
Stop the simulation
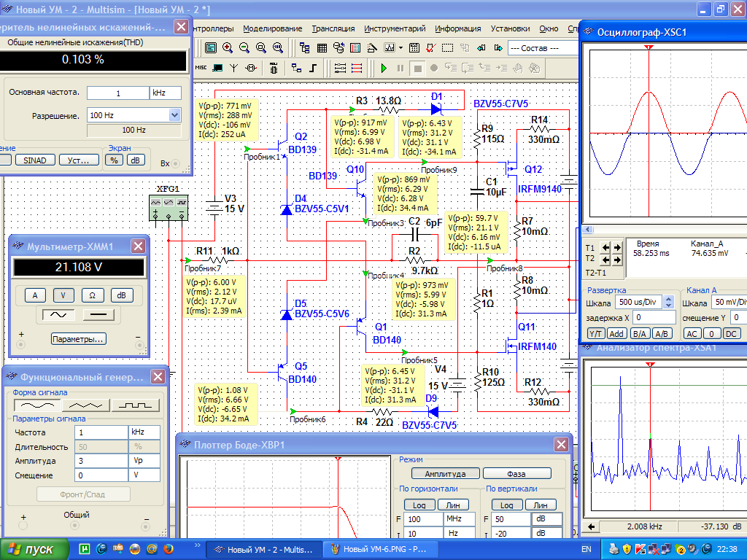418,68
